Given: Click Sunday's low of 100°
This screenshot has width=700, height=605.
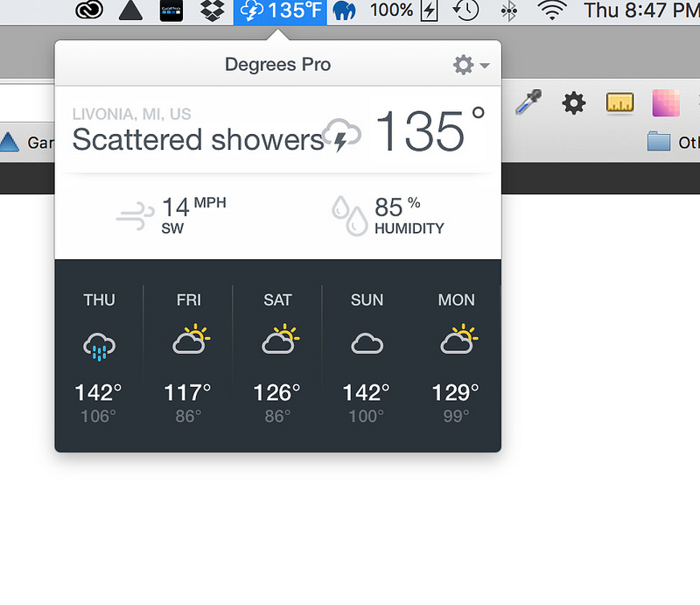Looking at the screenshot, I should tap(366, 417).
